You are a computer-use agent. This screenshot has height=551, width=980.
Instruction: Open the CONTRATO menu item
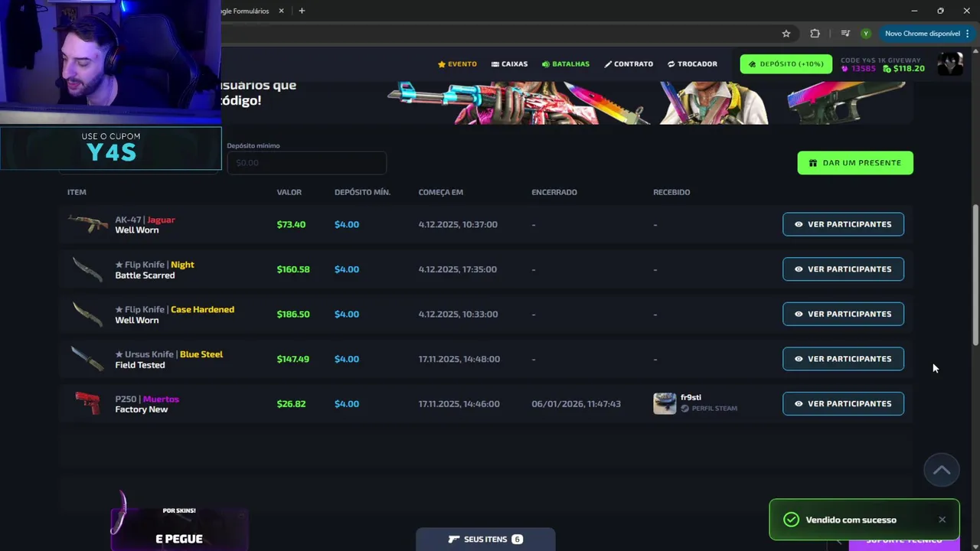coord(629,64)
